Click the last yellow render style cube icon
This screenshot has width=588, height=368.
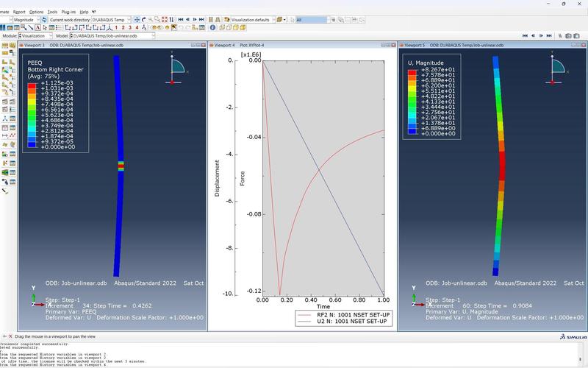click(243, 27)
